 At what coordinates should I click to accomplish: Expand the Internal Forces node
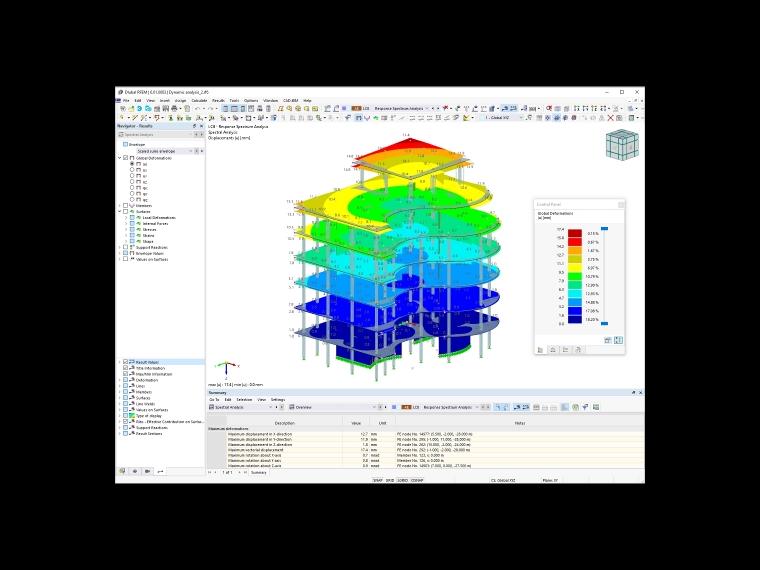click(126, 223)
